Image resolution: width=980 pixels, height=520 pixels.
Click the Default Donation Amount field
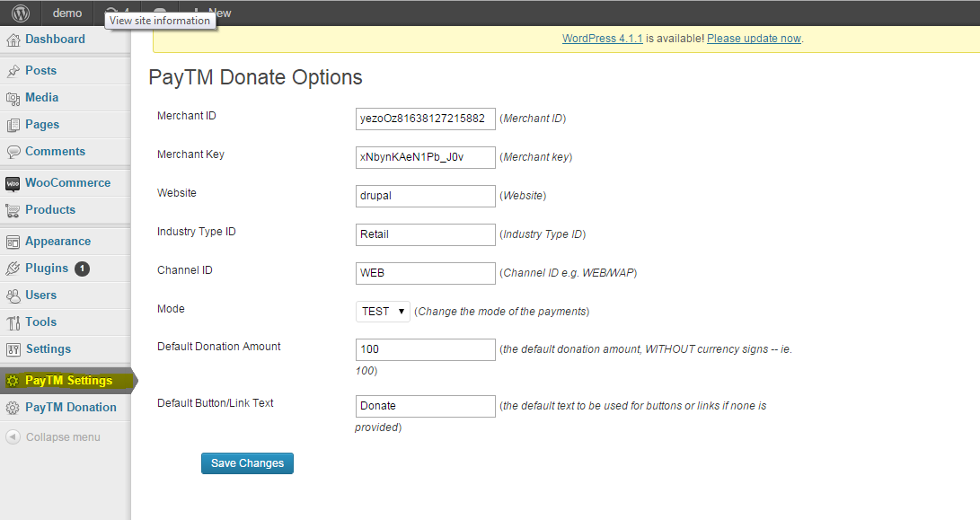426,349
